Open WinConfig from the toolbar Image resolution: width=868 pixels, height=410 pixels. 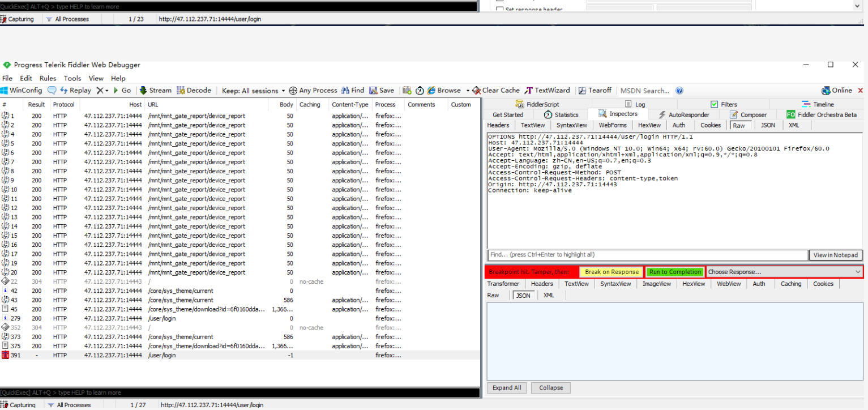click(x=22, y=91)
